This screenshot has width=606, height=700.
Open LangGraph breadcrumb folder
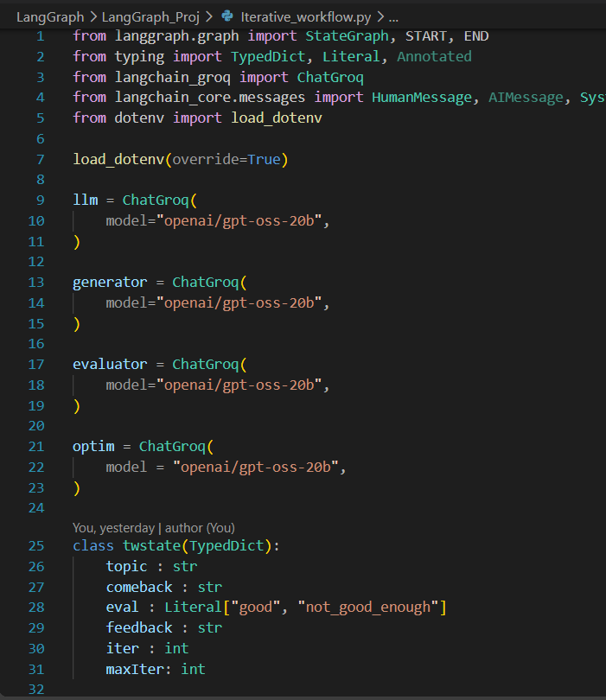[50, 17]
